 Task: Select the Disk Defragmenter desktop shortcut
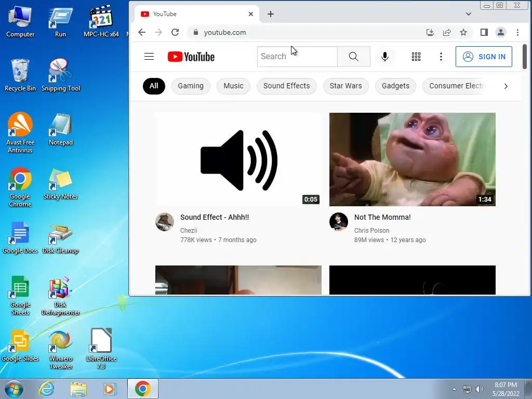click(60, 296)
